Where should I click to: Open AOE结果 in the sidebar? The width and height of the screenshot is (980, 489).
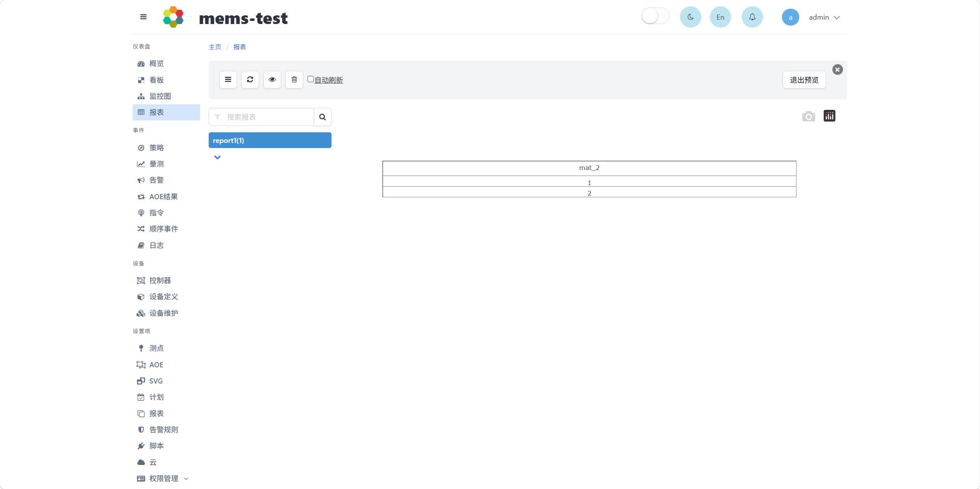[166, 196]
